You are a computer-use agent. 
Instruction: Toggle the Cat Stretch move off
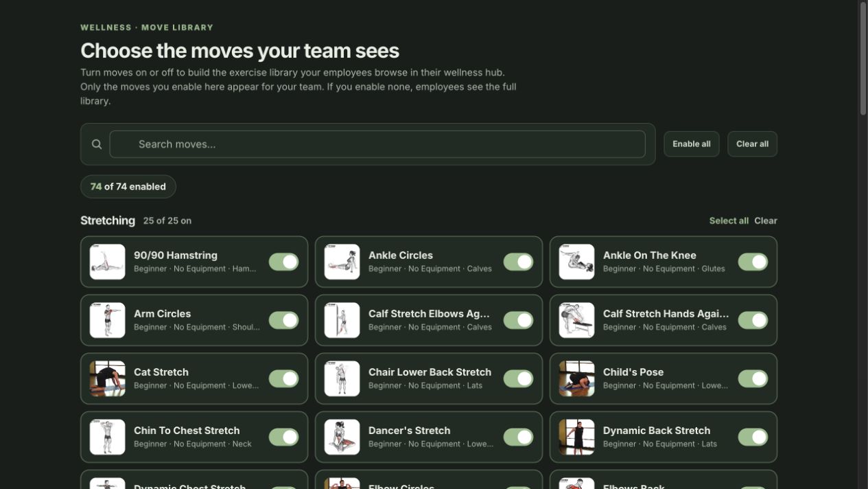283,378
